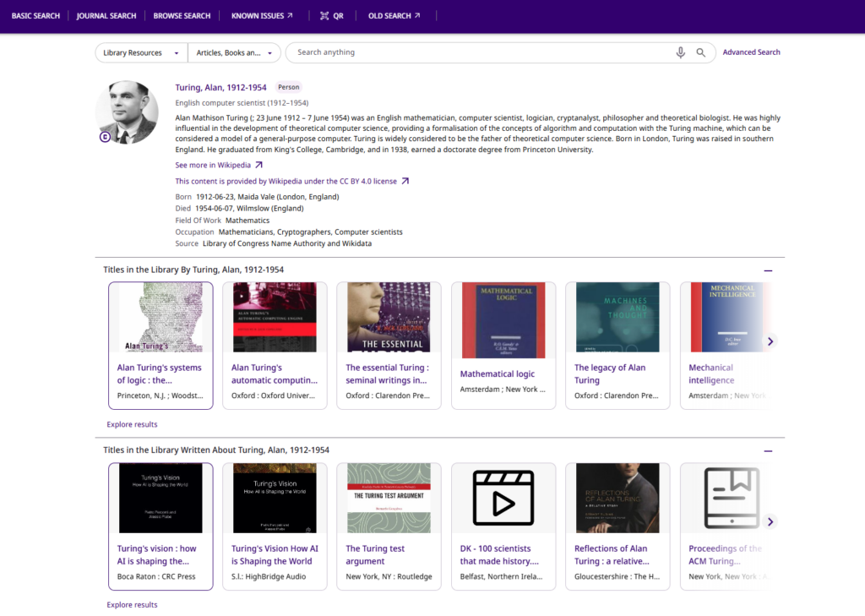Click the Mathematical Logic book cover

[503, 320]
